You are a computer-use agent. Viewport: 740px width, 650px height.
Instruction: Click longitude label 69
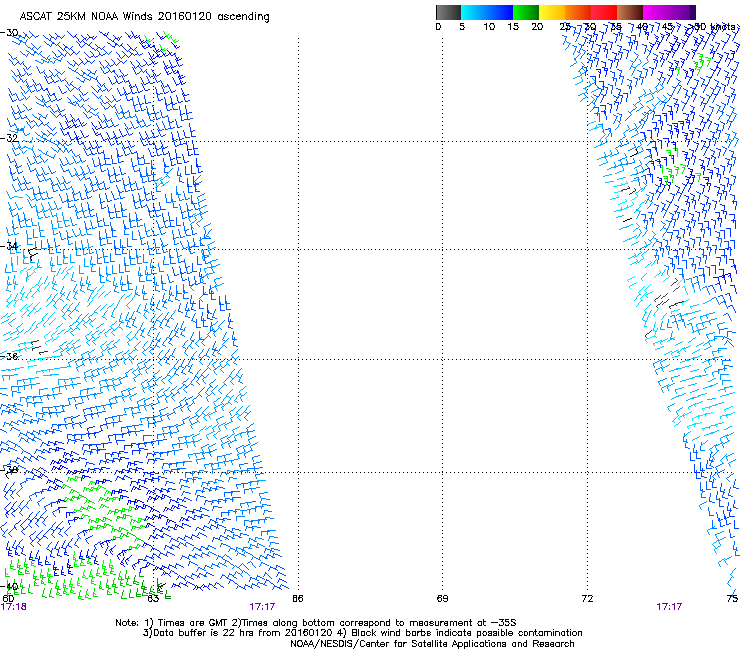pos(442,599)
